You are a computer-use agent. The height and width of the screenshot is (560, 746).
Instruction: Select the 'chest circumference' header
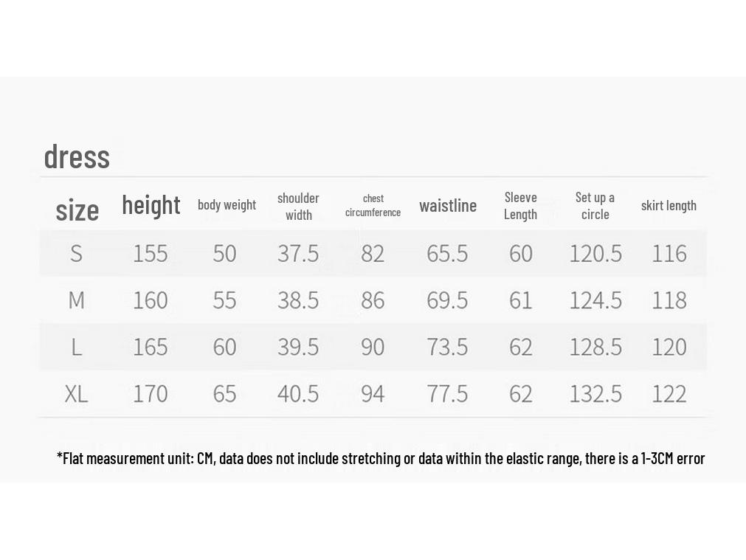tap(373, 206)
